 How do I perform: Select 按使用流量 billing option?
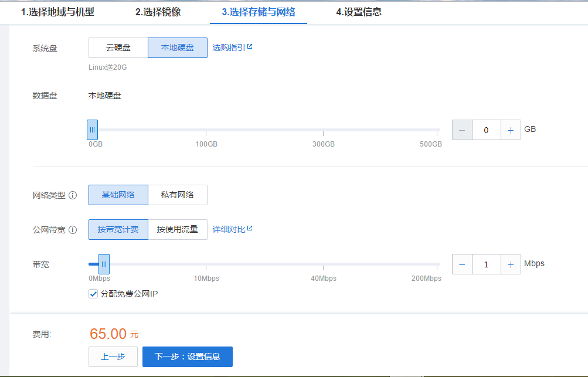coord(178,230)
